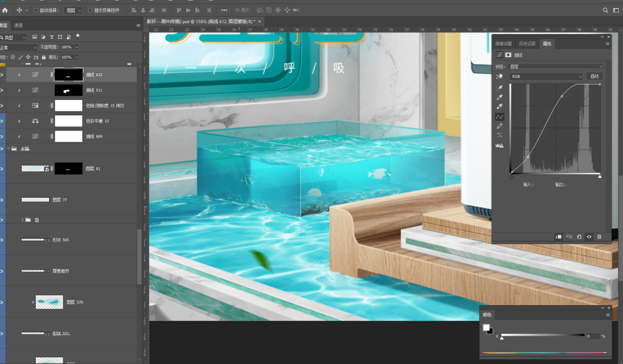Collapse the 水箱 layer group
The image size is (623, 364).
pos(9,149)
